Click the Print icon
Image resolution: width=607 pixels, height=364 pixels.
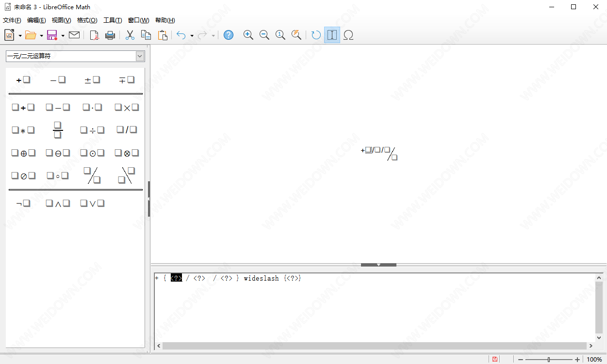click(x=110, y=35)
